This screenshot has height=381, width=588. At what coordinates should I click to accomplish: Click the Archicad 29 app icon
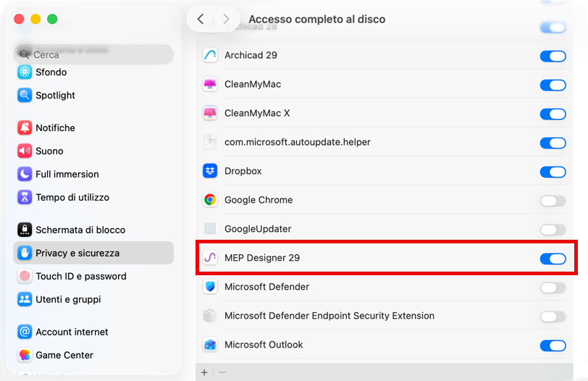click(x=210, y=55)
